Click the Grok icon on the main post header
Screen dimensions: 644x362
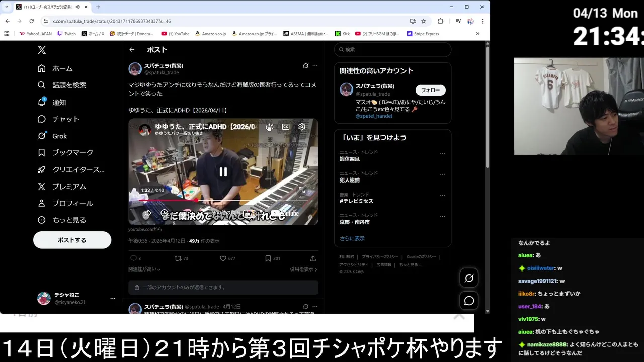click(x=305, y=66)
